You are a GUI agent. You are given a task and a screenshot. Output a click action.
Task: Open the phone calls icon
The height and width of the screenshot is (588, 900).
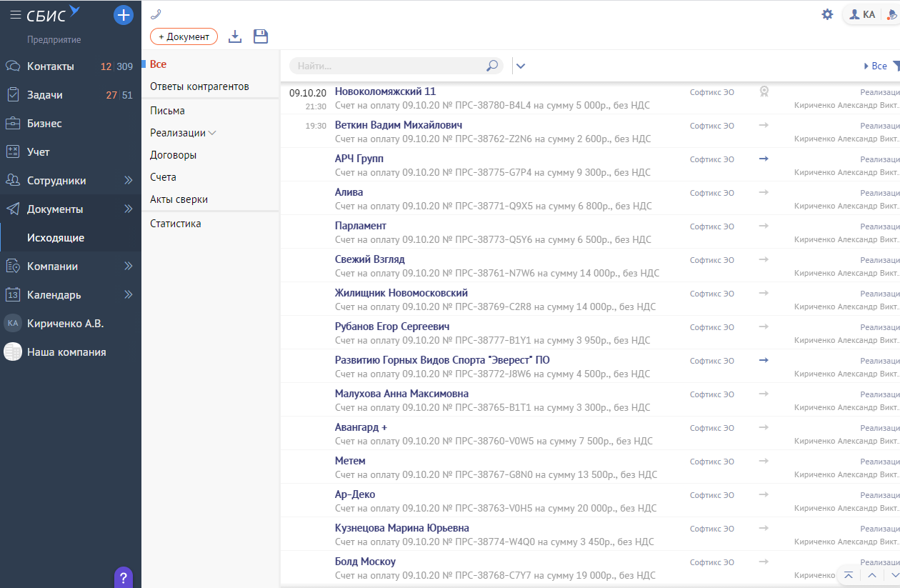(x=156, y=14)
